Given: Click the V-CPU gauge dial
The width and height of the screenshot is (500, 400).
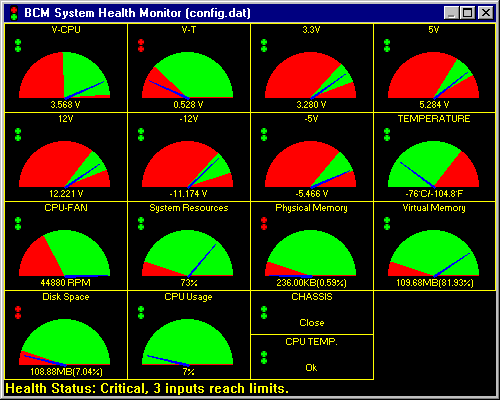Looking at the screenshot, I should pyautogui.click(x=64, y=75).
